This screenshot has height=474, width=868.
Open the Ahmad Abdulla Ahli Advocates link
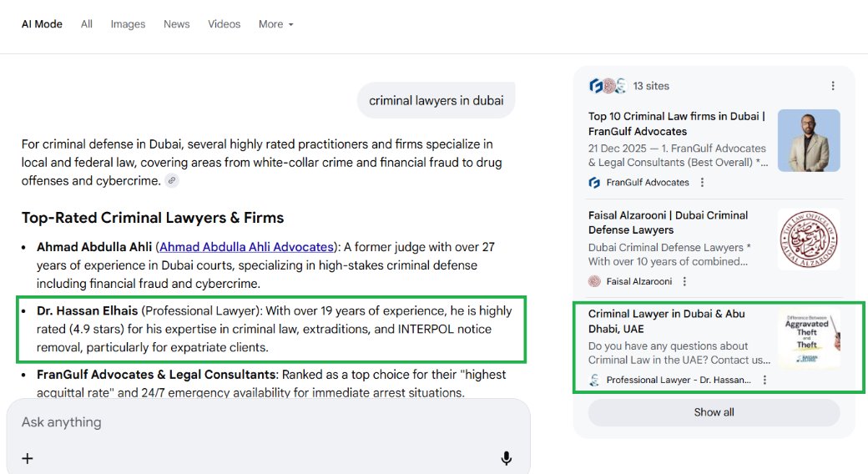click(x=246, y=247)
